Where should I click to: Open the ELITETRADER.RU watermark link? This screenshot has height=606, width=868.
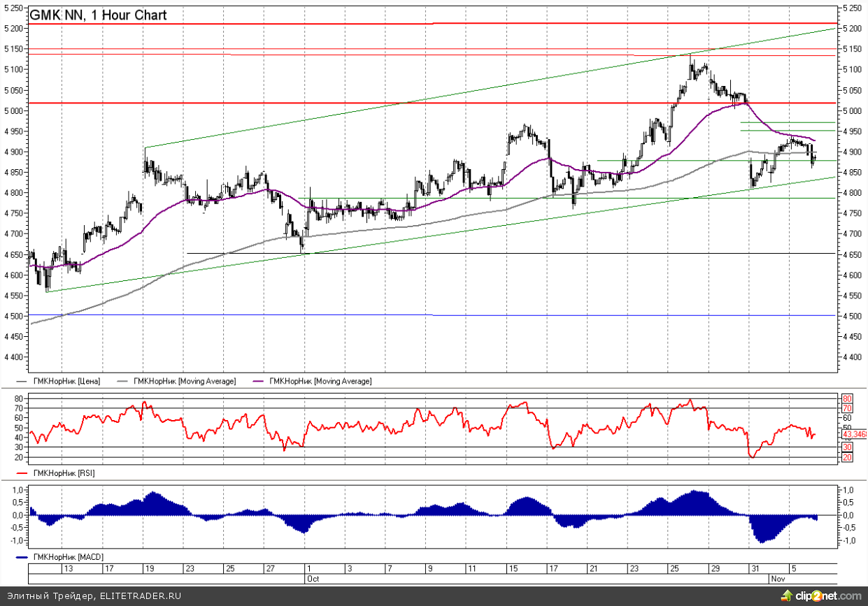tap(140, 596)
